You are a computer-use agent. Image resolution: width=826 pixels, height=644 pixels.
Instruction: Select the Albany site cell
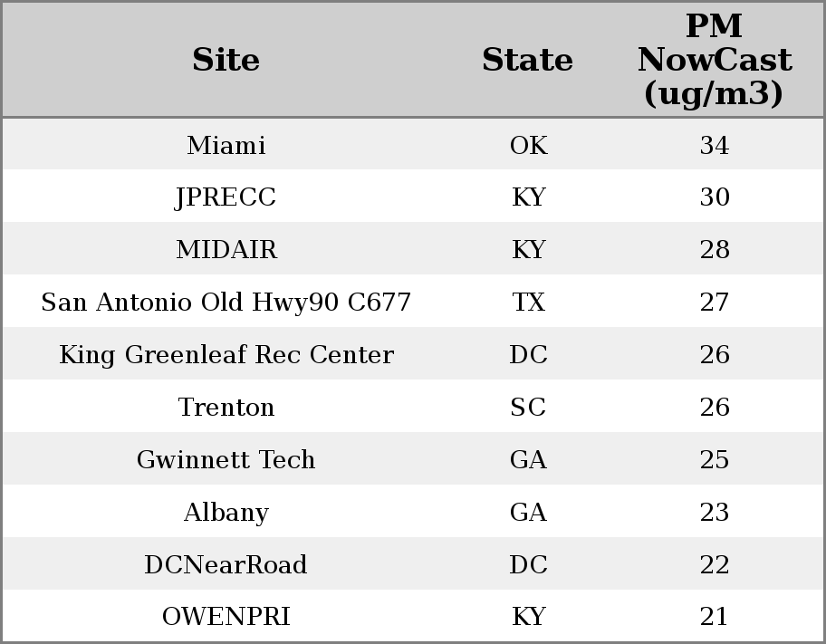[226, 513]
